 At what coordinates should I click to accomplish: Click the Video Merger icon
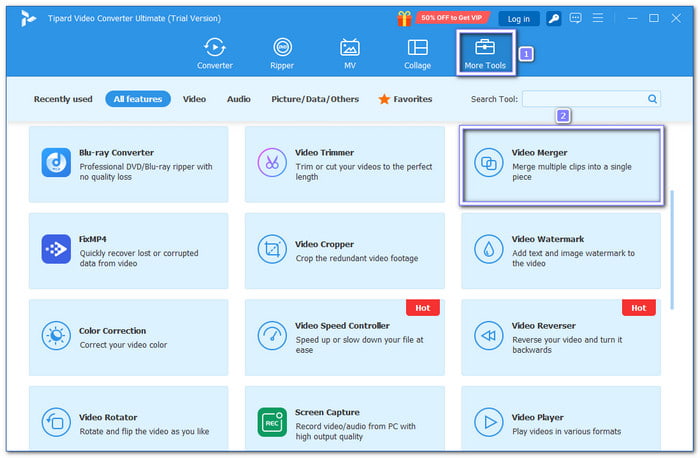(x=488, y=162)
